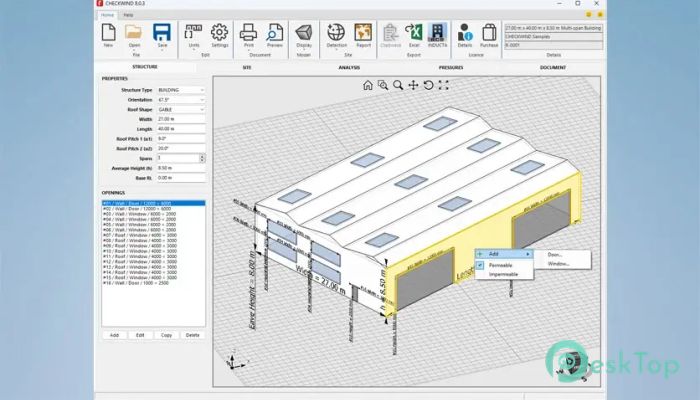Image resolution: width=700 pixels, height=400 pixels.
Task: Click the Base RL input field
Action: click(181, 178)
